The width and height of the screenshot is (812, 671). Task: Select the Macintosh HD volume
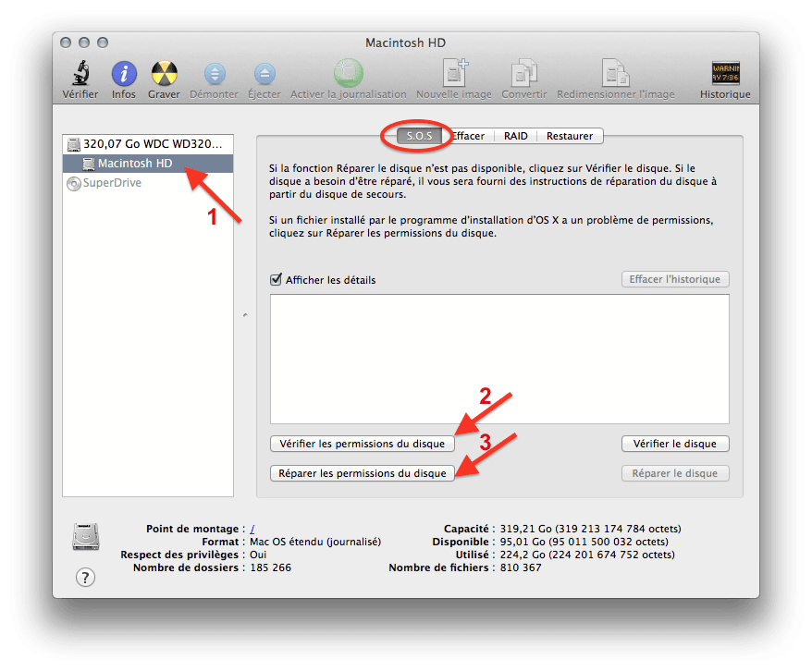pos(148,164)
